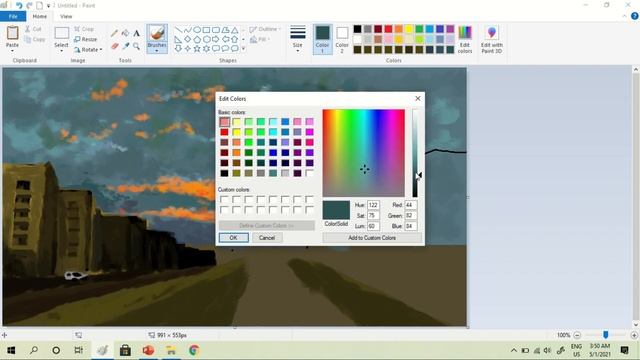Choose the Diamond shape
Image resolution: width=640 pixels, height=360 pixels.
pos(188,39)
